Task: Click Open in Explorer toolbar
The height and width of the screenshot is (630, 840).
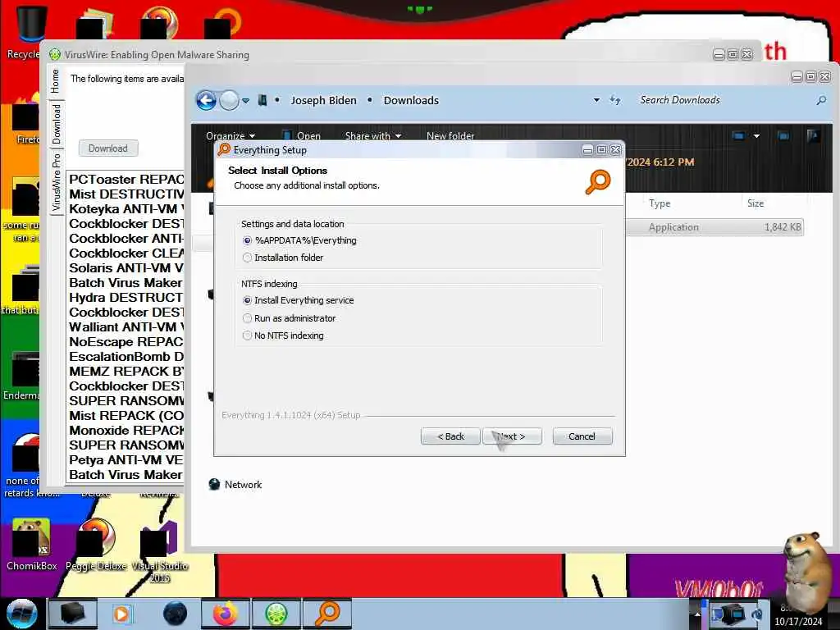Action: [x=302, y=136]
